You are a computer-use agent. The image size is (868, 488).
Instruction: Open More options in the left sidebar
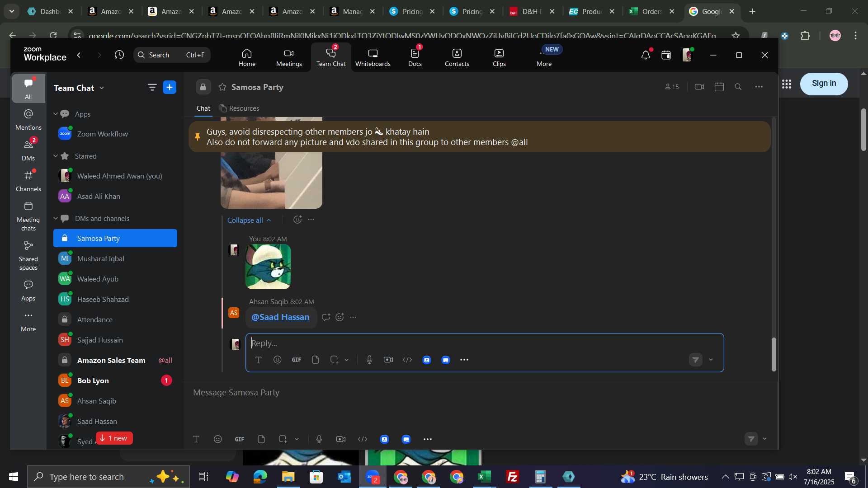click(x=28, y=321)
